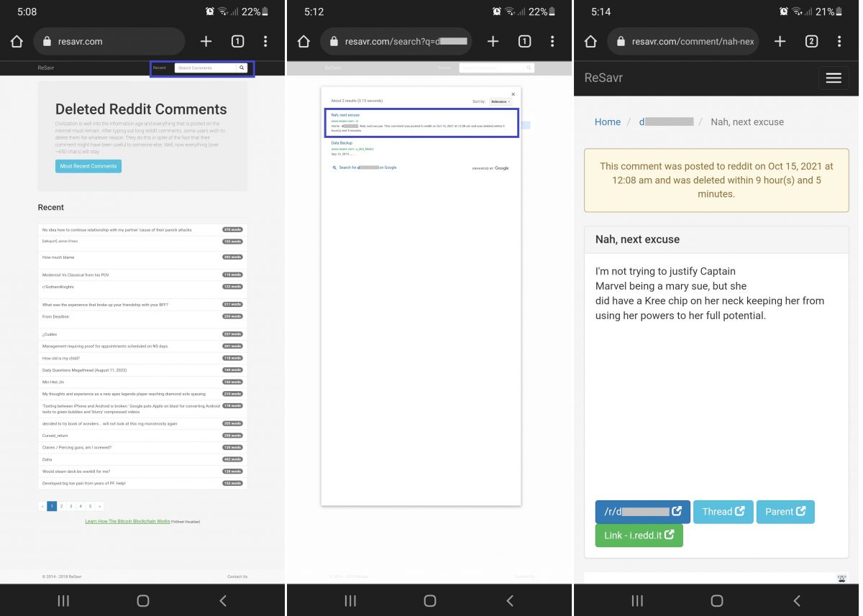Screen dimensions: 863x616
Task: Close the search results overlay with X
Action: coord(513,94)
